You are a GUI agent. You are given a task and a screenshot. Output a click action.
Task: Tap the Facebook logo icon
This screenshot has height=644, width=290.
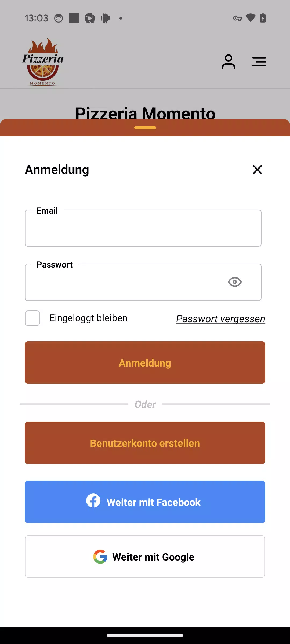pyautogui.click(x=93, y=500)
